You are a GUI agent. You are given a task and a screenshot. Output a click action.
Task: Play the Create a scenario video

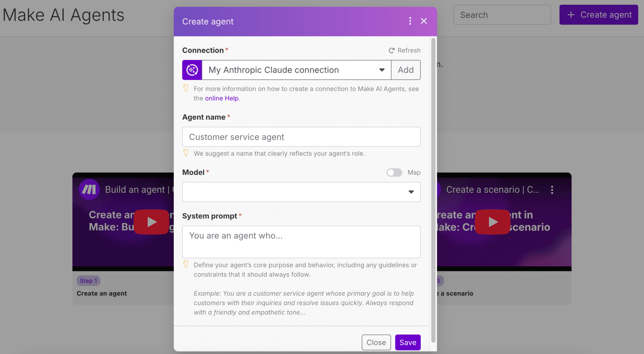[492, 222]
